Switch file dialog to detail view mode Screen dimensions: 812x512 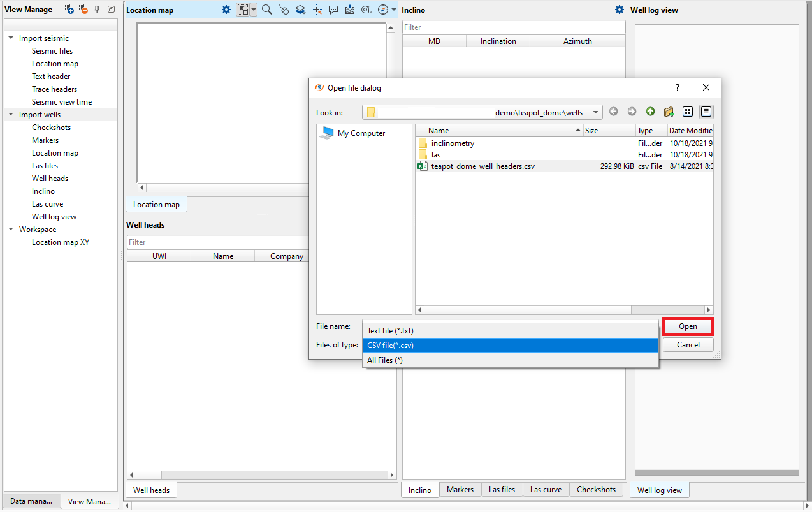tap(706, 112)
